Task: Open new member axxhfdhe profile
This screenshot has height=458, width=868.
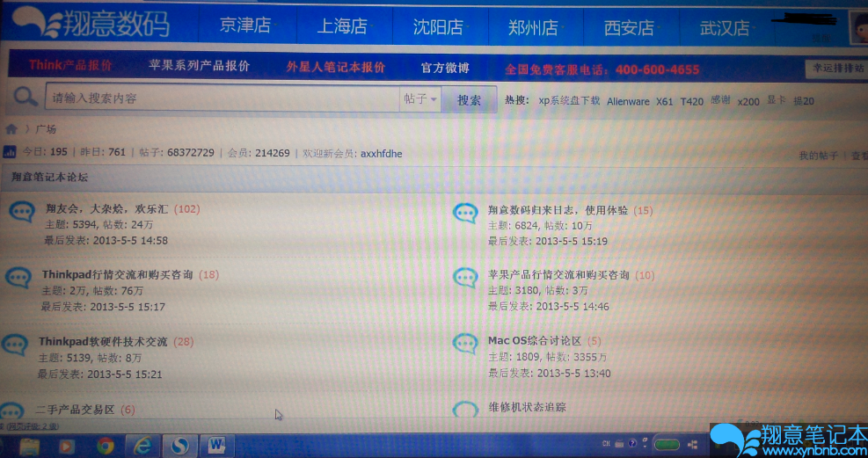Action: [382, 153]
